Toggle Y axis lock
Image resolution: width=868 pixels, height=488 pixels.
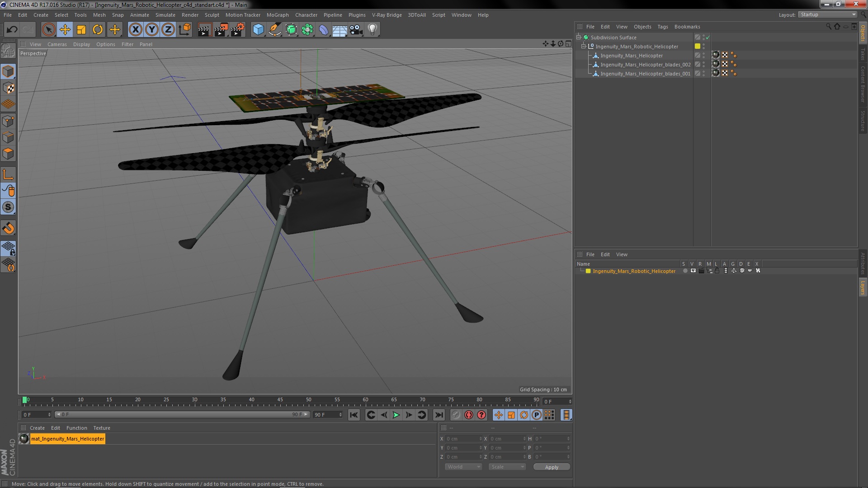point(152,30)
